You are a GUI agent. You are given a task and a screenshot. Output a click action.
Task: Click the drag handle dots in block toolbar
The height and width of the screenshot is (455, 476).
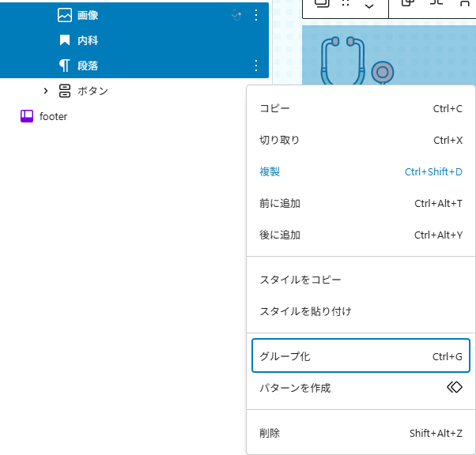346,3
